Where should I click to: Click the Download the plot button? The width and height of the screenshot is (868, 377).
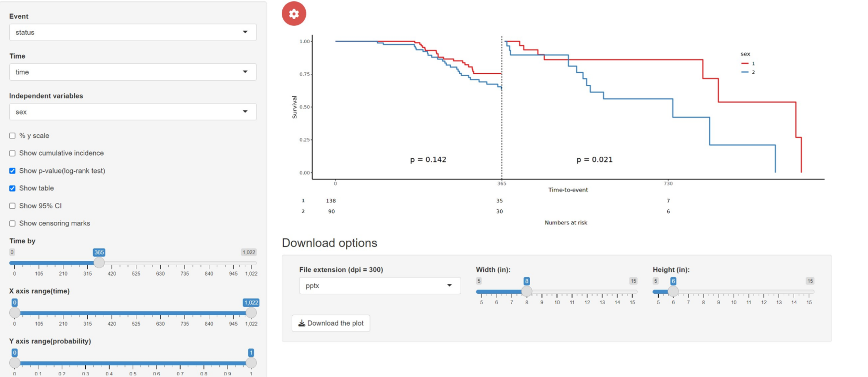331,323
